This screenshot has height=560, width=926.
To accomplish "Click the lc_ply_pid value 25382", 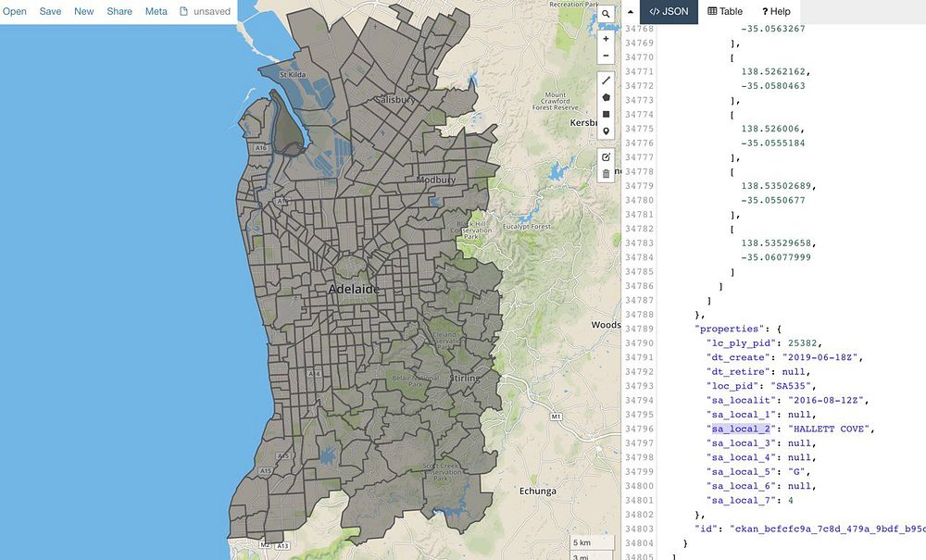I will (x=803, y=342).
